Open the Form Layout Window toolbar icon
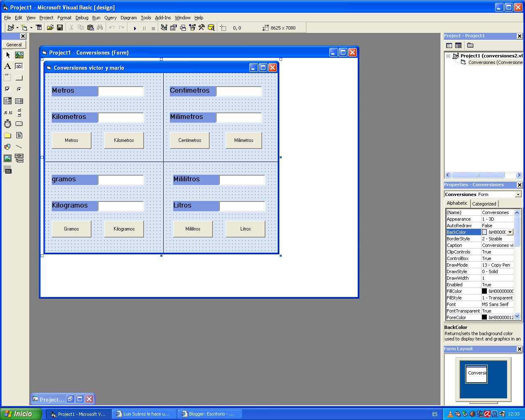Image resolution: width=525 pixels, height=420 pixels. point(182,27)
